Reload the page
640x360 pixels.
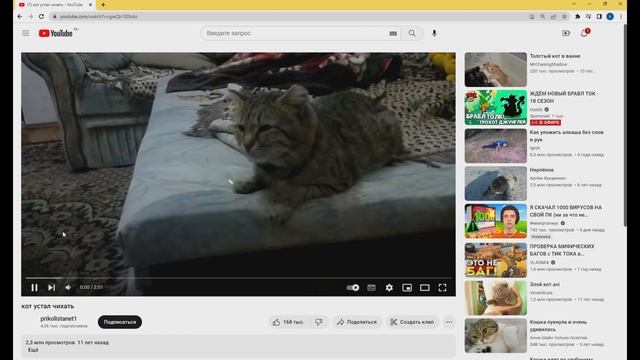41,16
